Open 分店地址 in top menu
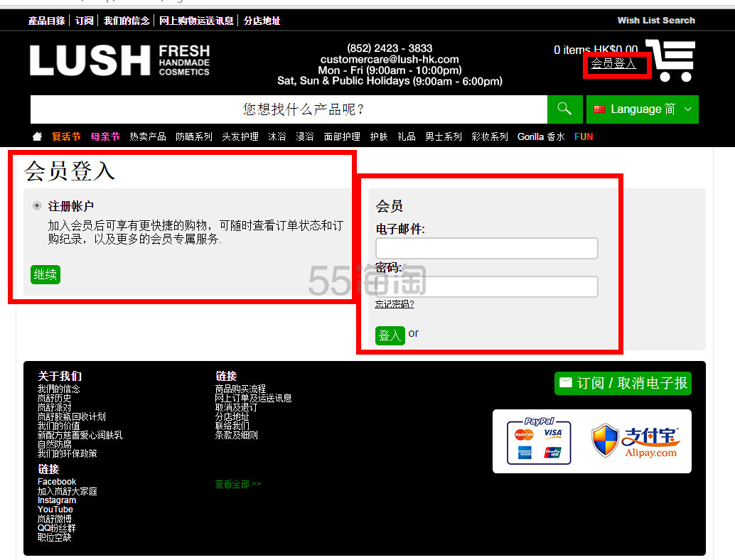The image size is (735, 560). coord(262,21)
